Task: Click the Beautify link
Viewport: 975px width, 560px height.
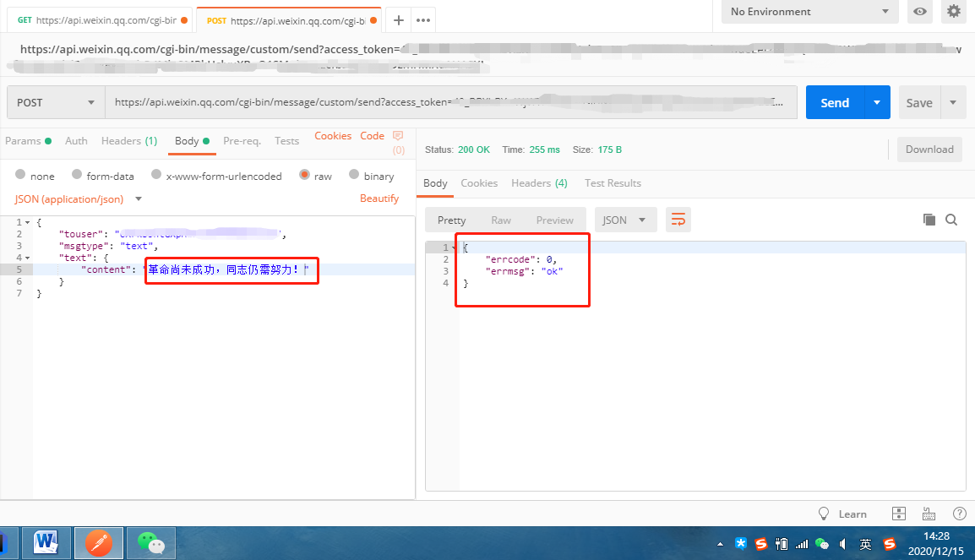Action: click(x=379, y=198)
